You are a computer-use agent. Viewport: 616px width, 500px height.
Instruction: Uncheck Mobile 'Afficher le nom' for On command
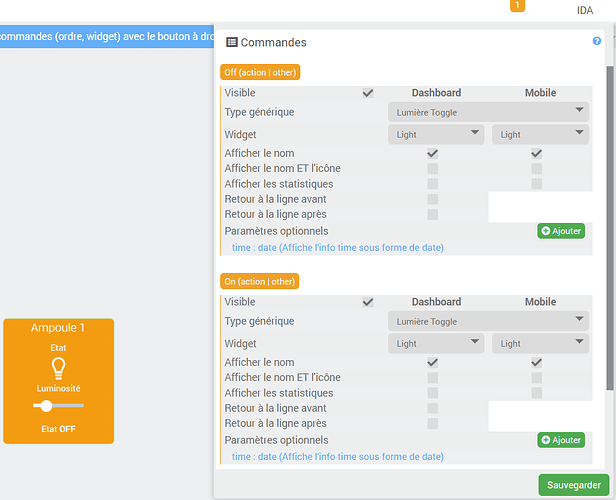tap(537, 363)
